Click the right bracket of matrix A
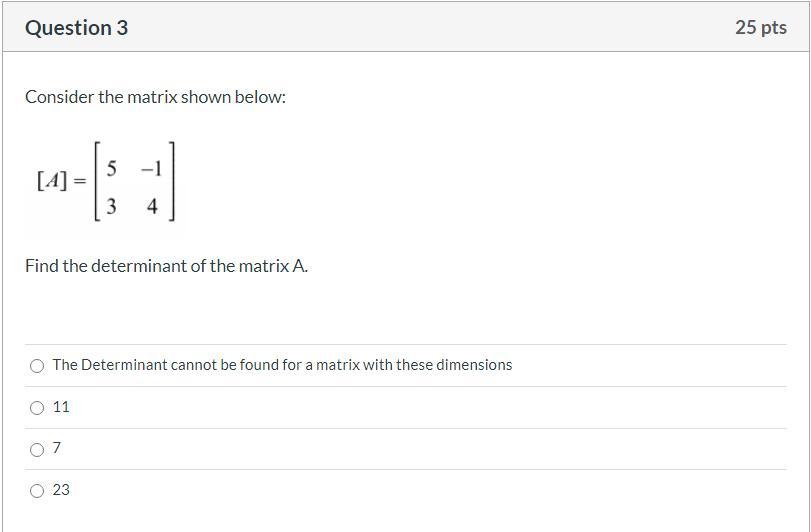 172,184
